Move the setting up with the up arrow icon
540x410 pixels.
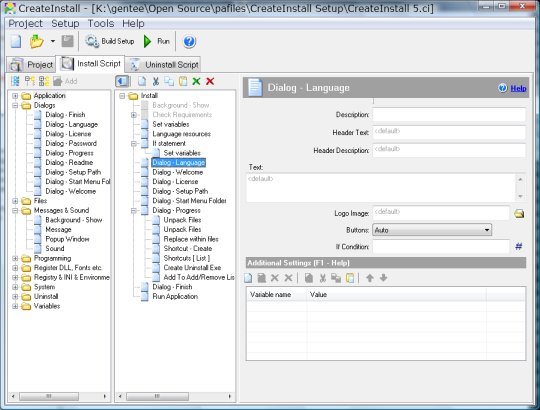(x=370, y=278)
